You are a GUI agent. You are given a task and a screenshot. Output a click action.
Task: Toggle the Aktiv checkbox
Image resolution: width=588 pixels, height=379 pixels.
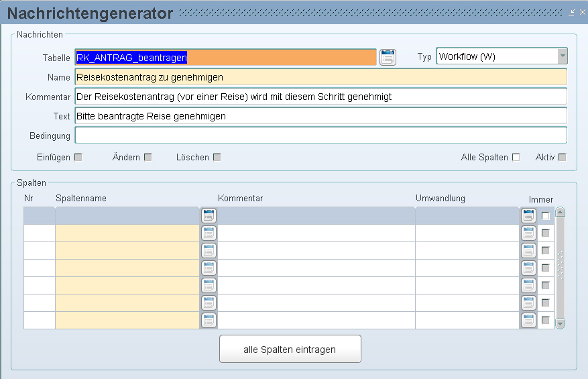click(x=562, y=158)
